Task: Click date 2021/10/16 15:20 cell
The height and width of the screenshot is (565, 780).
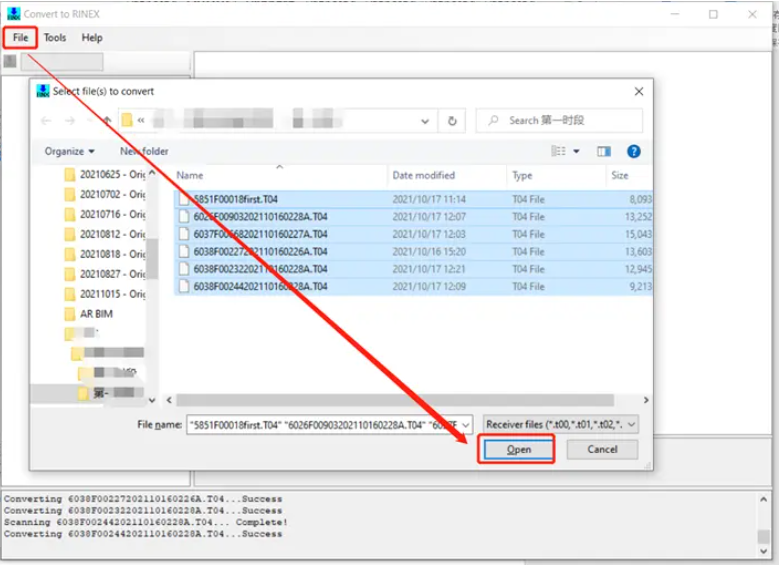Action: (429, 252)
